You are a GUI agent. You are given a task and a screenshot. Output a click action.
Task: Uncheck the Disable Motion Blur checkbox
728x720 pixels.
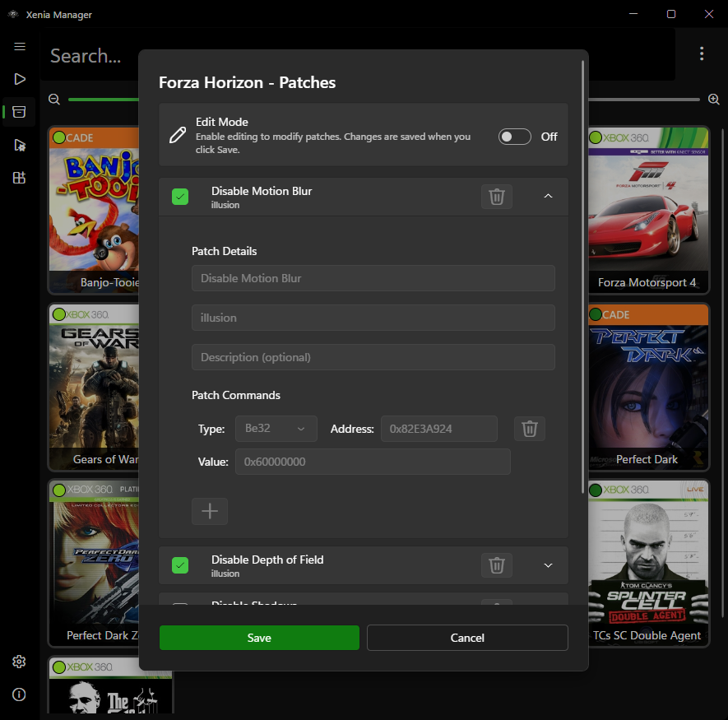(180, 197)
